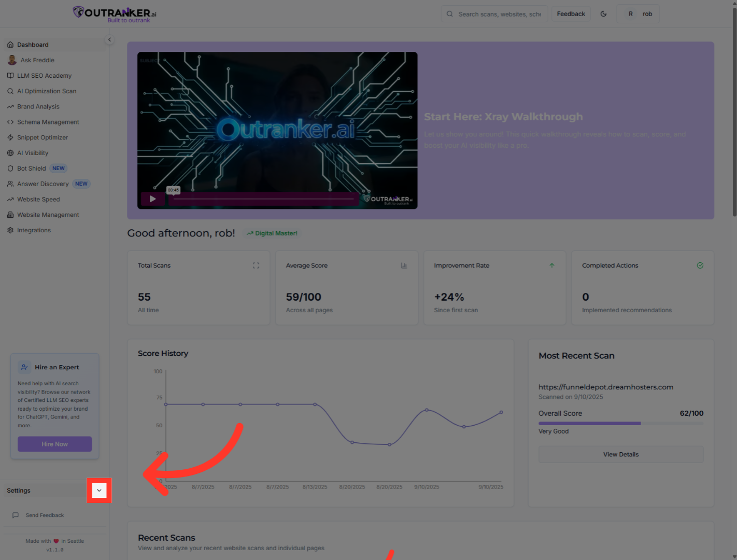Click the Outranker.ai walkthrough video thumbnail
This screenshot has height=560, width=737.
(277, 130)
